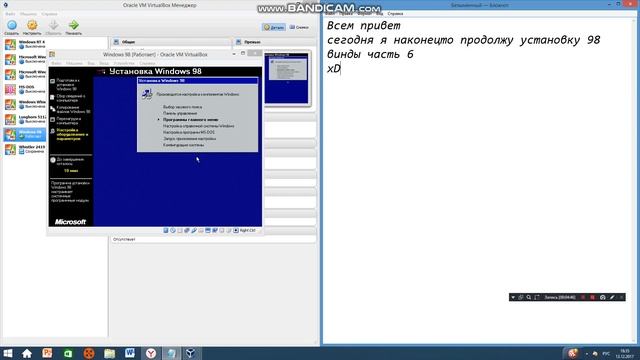The image size is (640, 360).
Task: Open Файл menu in VirtualBox Manager
Action: click(10, 14)
